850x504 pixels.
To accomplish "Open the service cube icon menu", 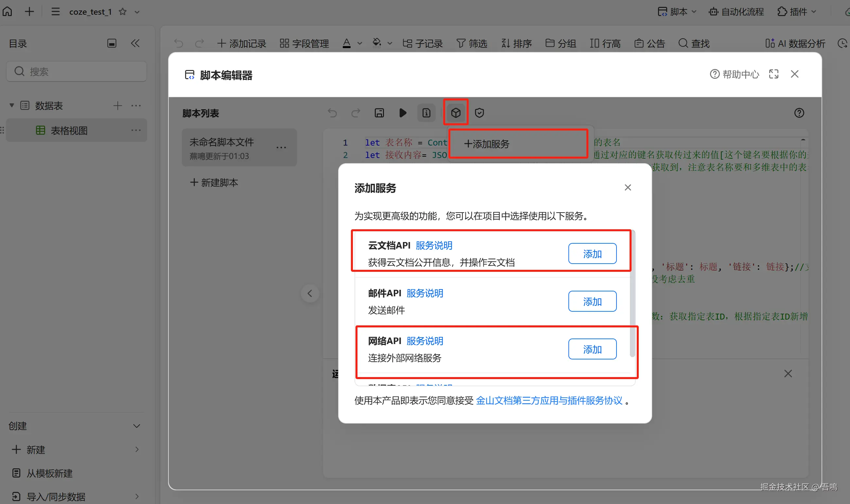I will coord(455,113).
